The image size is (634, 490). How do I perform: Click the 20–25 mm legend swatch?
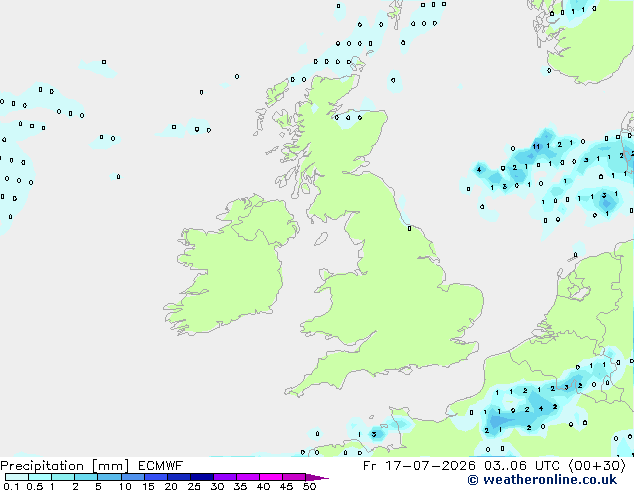coord(179,477)
